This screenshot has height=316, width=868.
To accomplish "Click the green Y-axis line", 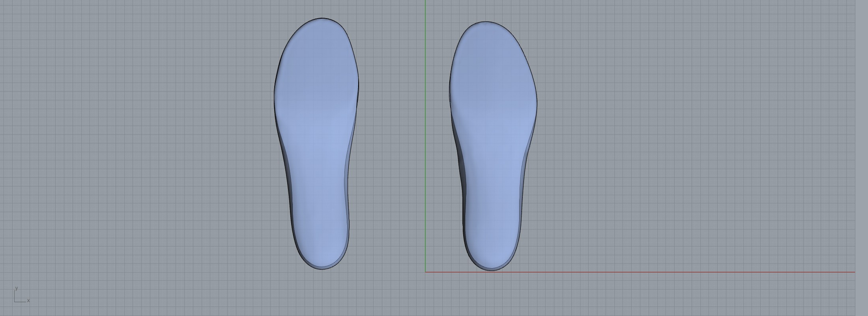I will [x=425, y=118].
